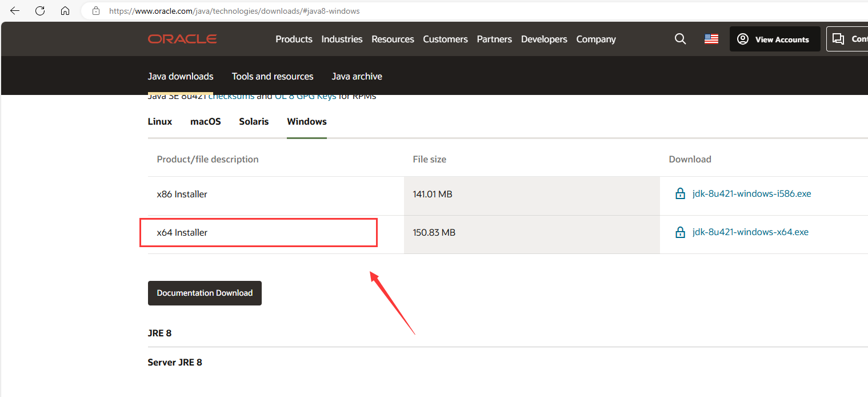Download jdk-8u421-windows-i586.exe

click(x=751, y=193)
